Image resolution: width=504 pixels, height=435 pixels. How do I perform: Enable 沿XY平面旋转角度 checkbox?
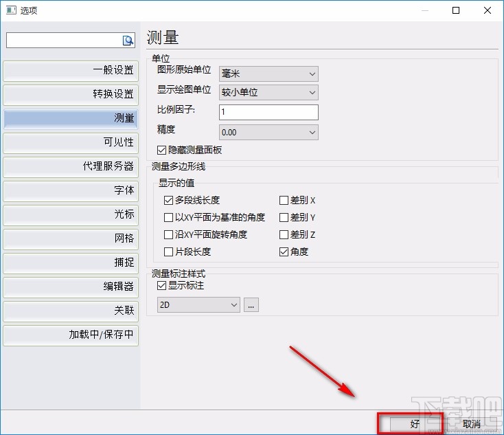pos(168,234)
